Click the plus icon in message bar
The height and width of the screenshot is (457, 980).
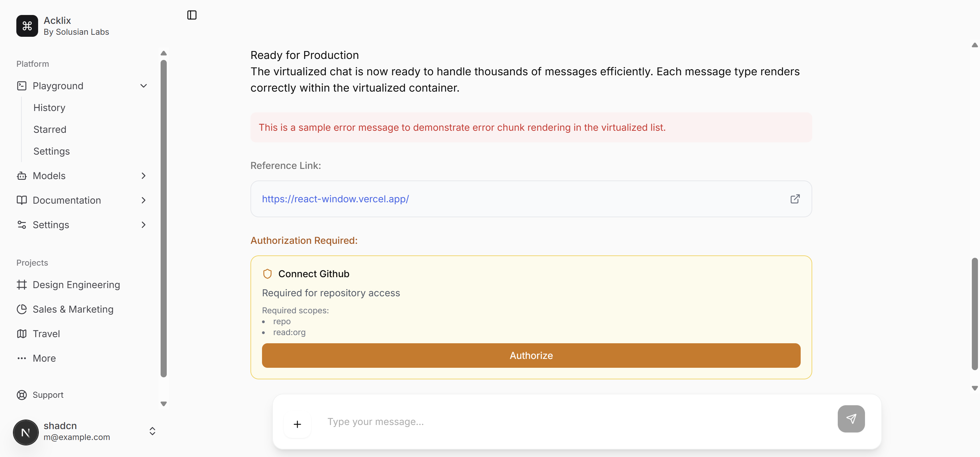pyautogui.click(x=297, y=424)
